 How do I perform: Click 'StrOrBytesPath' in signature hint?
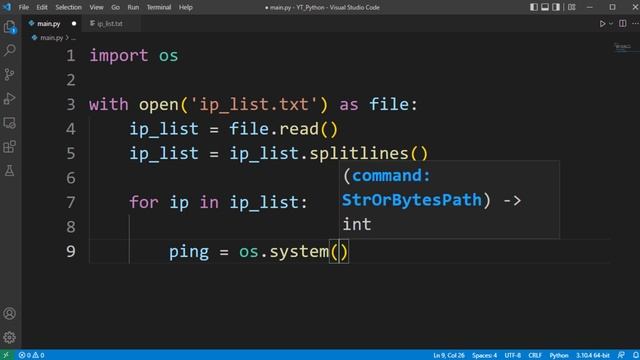(411, 200)
